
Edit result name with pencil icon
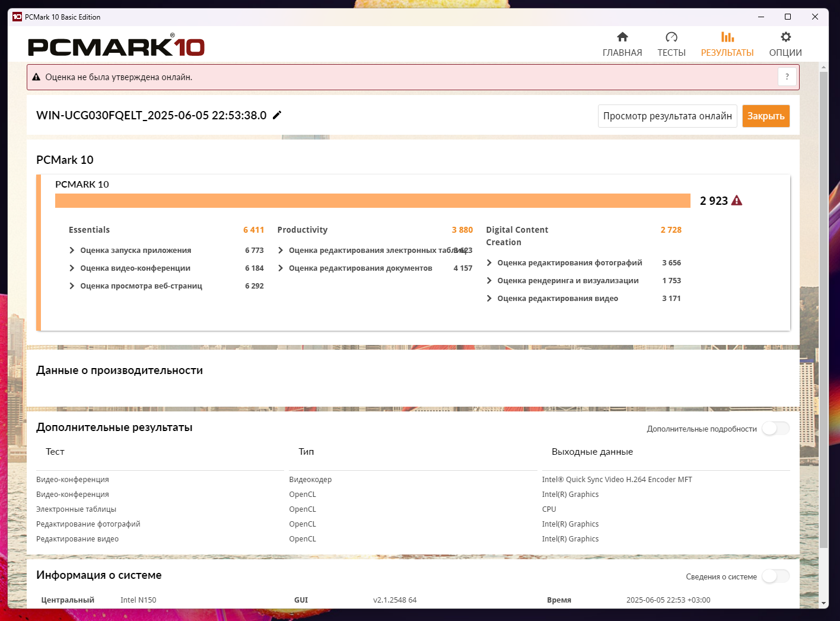277,115
